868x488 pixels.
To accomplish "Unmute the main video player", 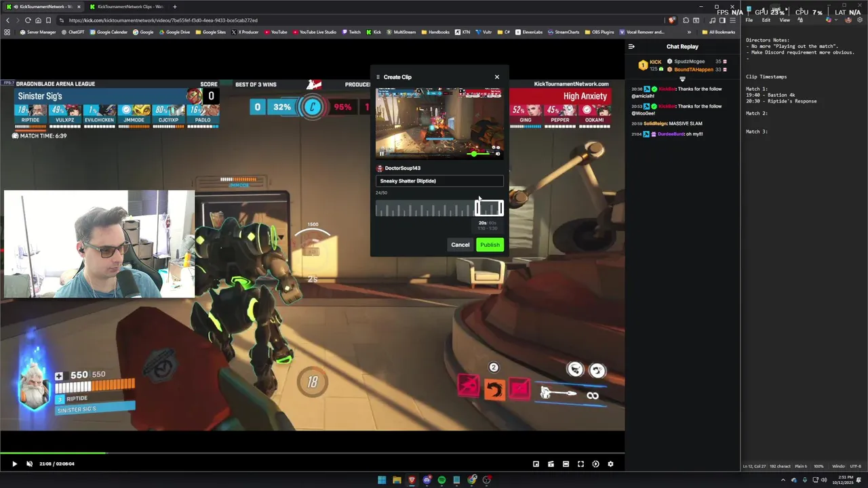I will click(29, 464).
